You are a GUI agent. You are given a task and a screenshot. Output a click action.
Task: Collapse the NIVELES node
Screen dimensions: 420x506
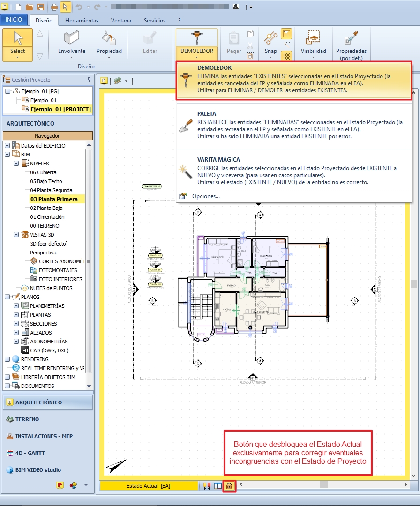coord(16,164)
